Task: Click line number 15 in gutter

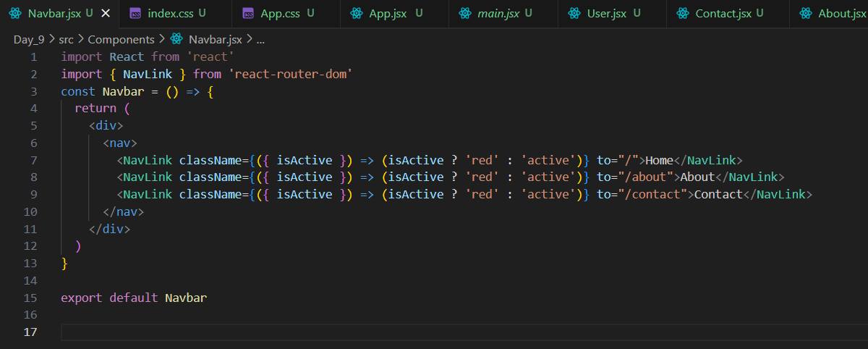Action: tap(30, 298)
